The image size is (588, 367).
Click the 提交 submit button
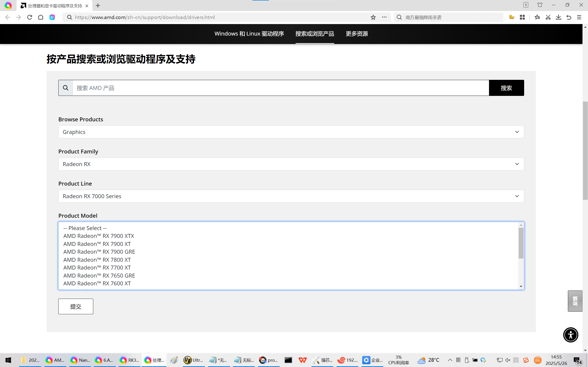pyautogui.click(x=76, y=306)
